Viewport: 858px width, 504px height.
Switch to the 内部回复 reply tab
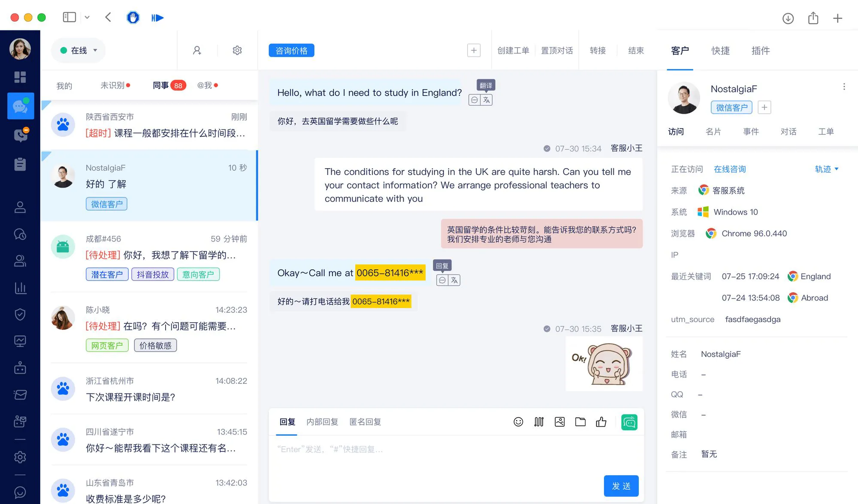click(x=323, y=422)
